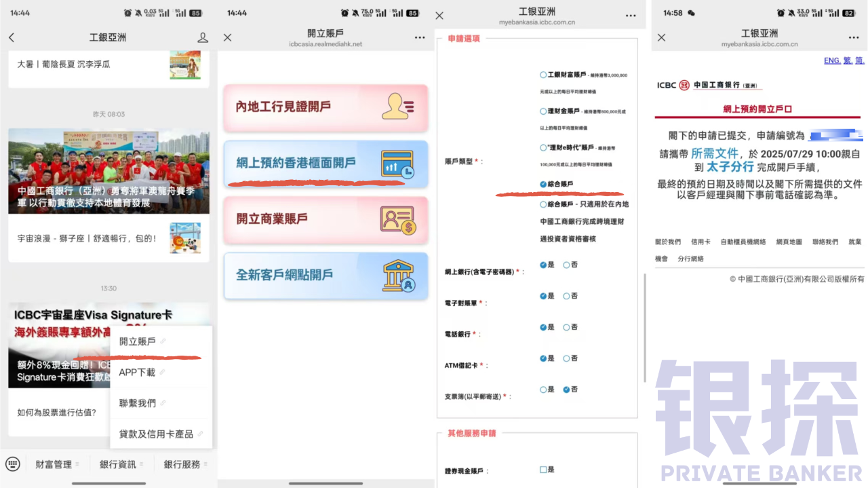Open article 大暑｜葡陰長夏 沉李浮瓜

[64, 64]
